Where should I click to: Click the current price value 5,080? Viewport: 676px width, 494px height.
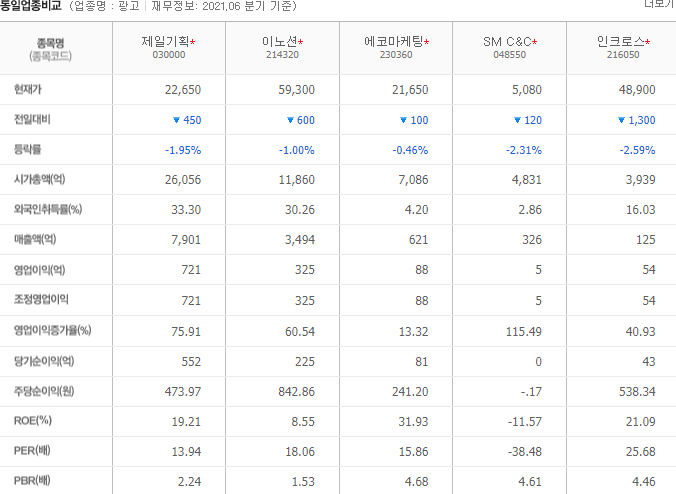[x=527, y=90]
